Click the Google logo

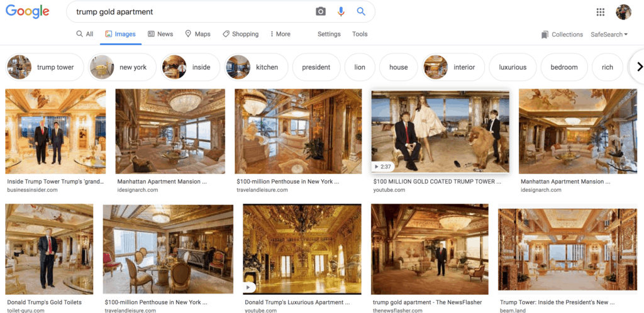pyautogui.click(x=28, y=12)
